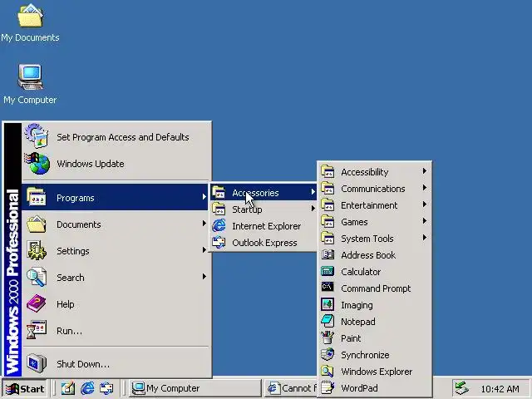This screenshot has width=532, height=399.
Task: Click the "Run..." label
Action: pyautogui.click(x=69, y=331)
